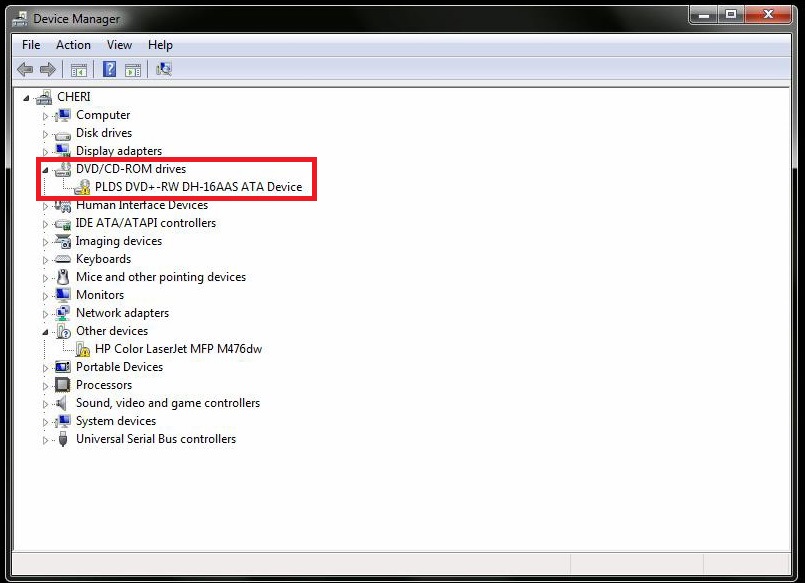Click the Universal Serial Bus controllers icon

(63, 439)
